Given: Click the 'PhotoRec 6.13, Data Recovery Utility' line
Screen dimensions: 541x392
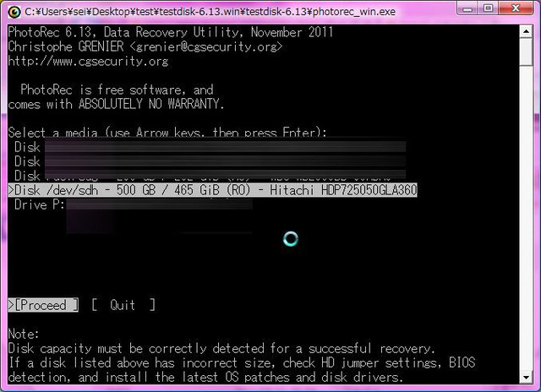Looking at the screenshot, I should (x=171, y=32).
